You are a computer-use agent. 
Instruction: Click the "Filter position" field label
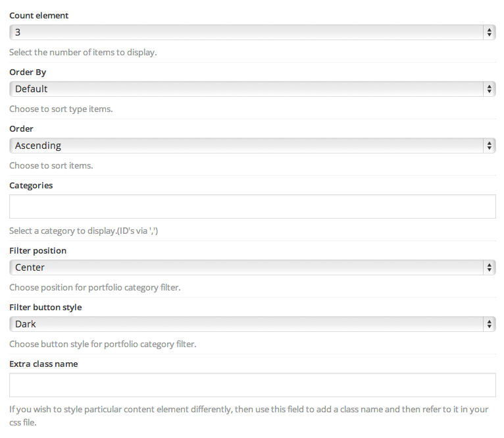(x=38, y=251)
